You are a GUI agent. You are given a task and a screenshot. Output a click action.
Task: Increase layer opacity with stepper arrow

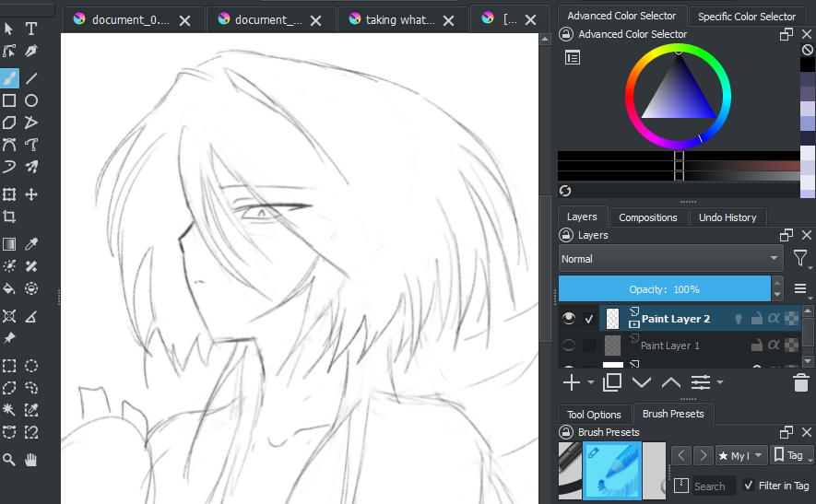[777, 283]
